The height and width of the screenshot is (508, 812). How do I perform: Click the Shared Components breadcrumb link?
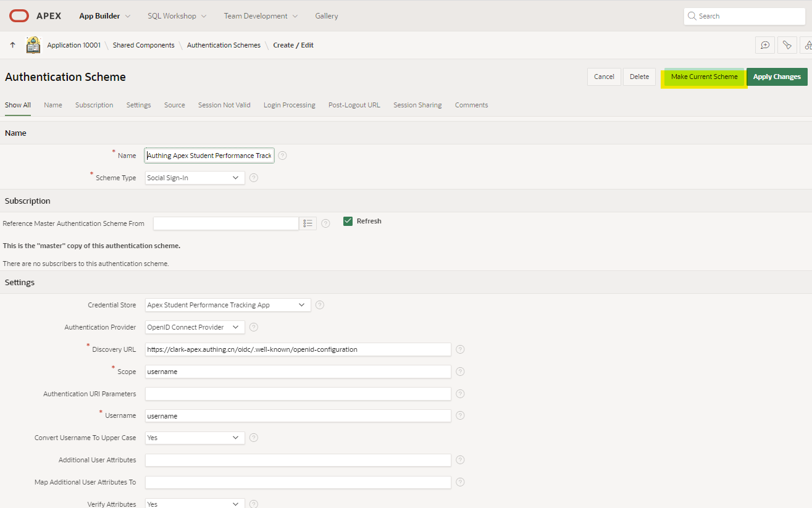coord(143,45)
